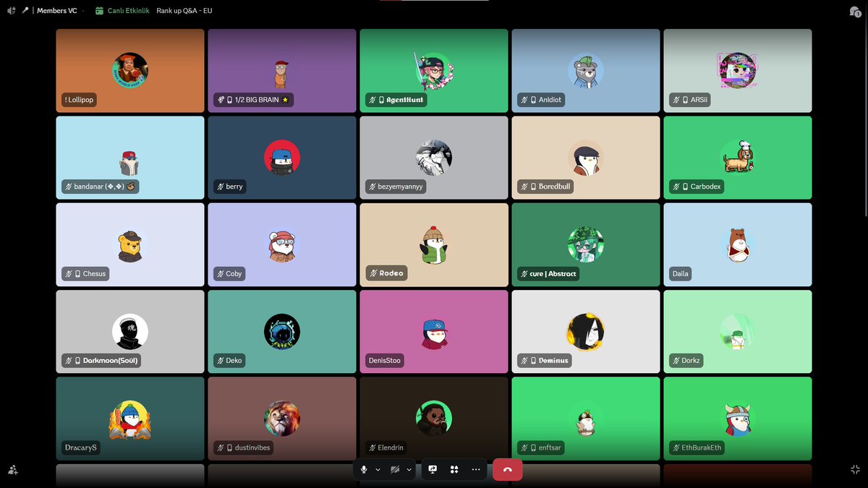Select the ! Lollipop participant tile
868x488 pixels.
[x=130, y=71]
